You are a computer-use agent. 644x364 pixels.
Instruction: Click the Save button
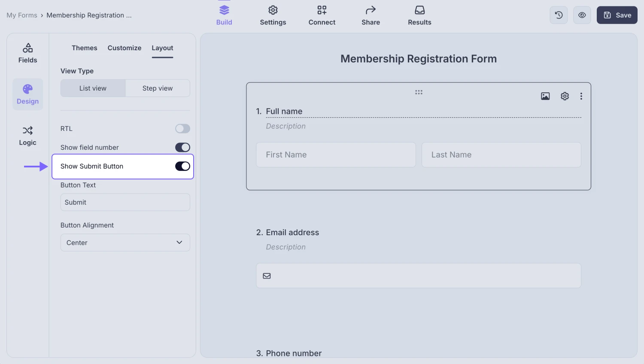617,15
